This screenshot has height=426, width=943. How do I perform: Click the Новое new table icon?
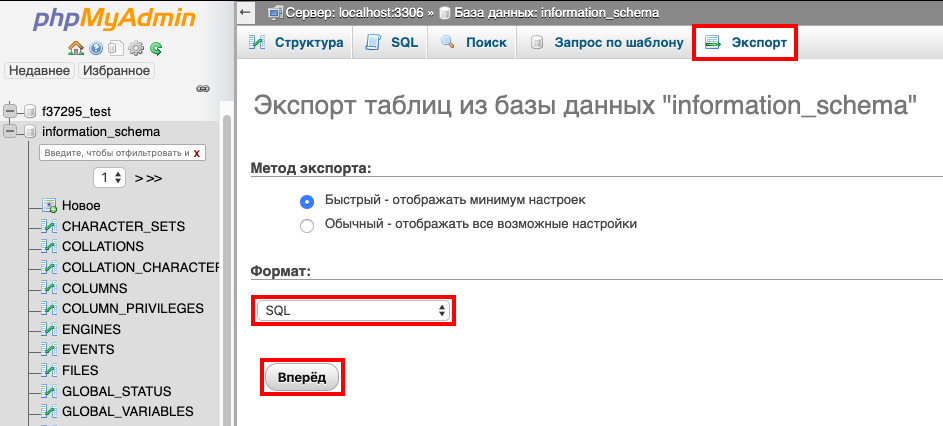coord(49,206)
